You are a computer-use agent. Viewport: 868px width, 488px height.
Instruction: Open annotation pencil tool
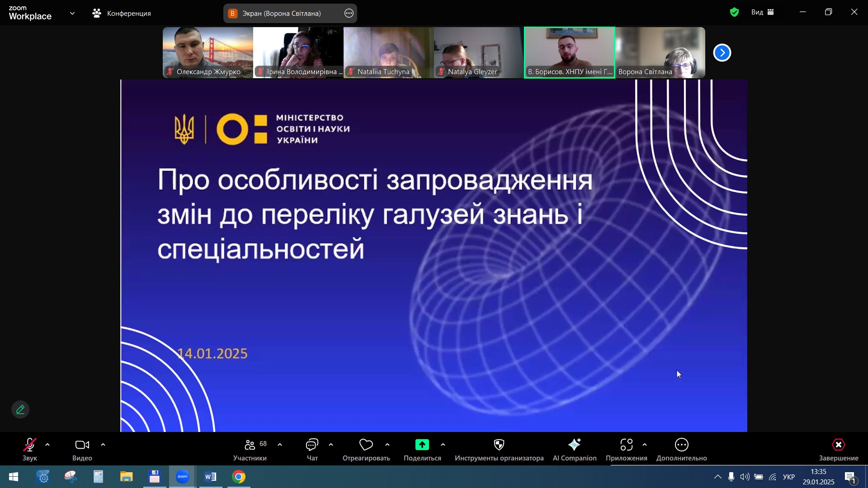tap(20, 409)
